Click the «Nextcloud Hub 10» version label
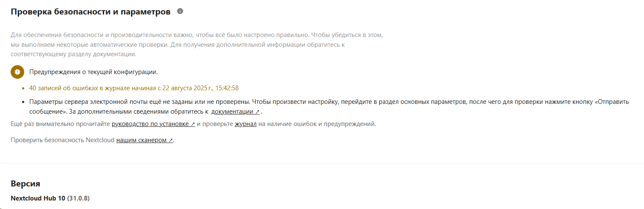Viewport: 644px width, 209px height. point(38,198)
